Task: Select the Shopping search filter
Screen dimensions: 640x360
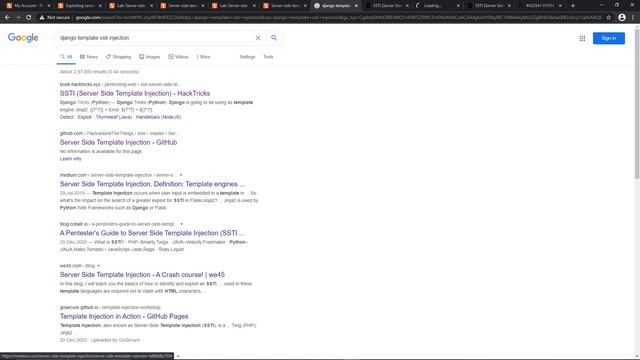Action: coord(118,57)
